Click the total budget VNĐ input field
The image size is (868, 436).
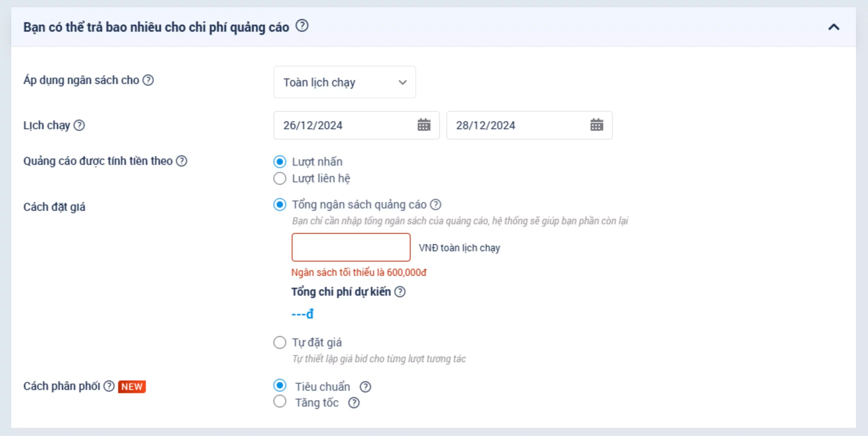(x=351, y=247)
